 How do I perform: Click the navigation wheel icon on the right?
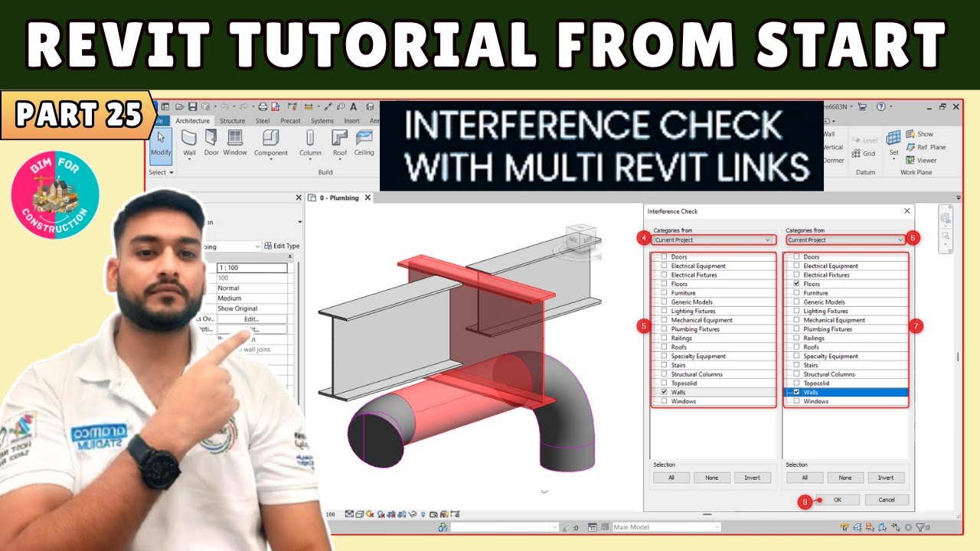coord(946,218)
